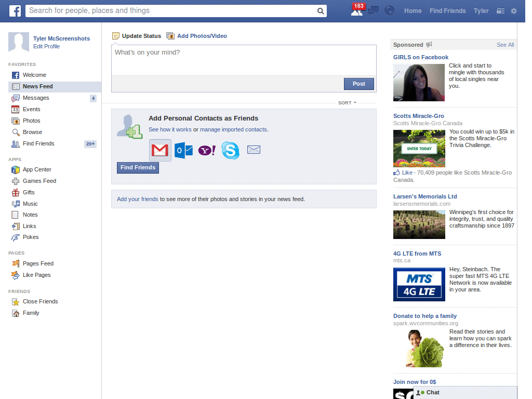532x399 pixels.
Task: Open privacy shortcuts lock icon
Action: [500, 11]
